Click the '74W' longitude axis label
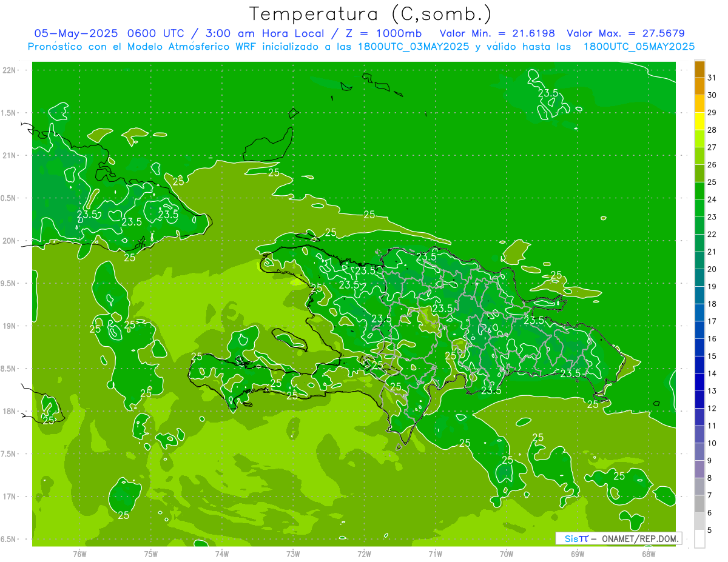The height and width of the screenshot is (562, 728). point(222,554)
